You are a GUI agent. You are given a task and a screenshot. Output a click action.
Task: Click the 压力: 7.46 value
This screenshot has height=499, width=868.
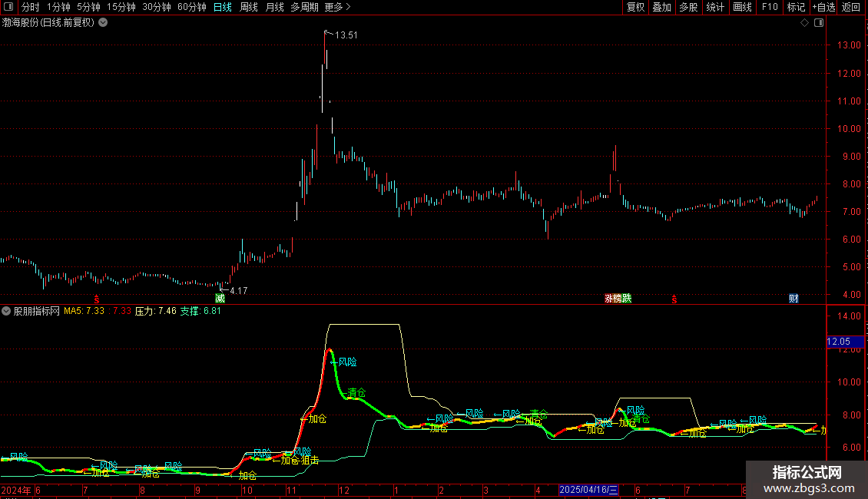[x=156, y=311]
